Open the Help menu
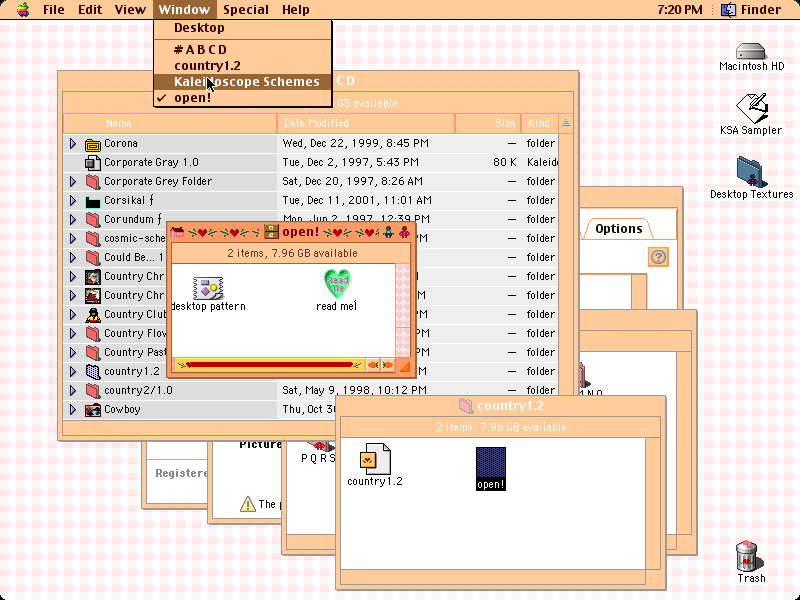This screenshot has width=800, height=600. pos(295,10)
